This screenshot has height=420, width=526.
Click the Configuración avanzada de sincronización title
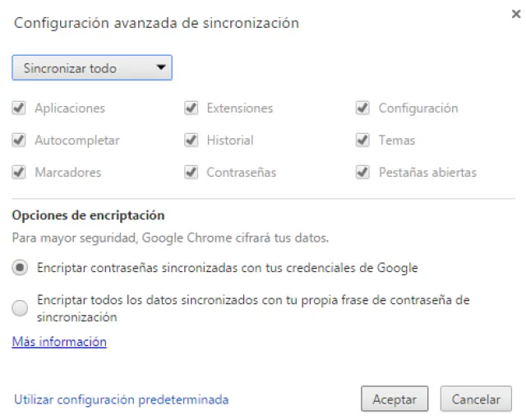coord(156,24)
